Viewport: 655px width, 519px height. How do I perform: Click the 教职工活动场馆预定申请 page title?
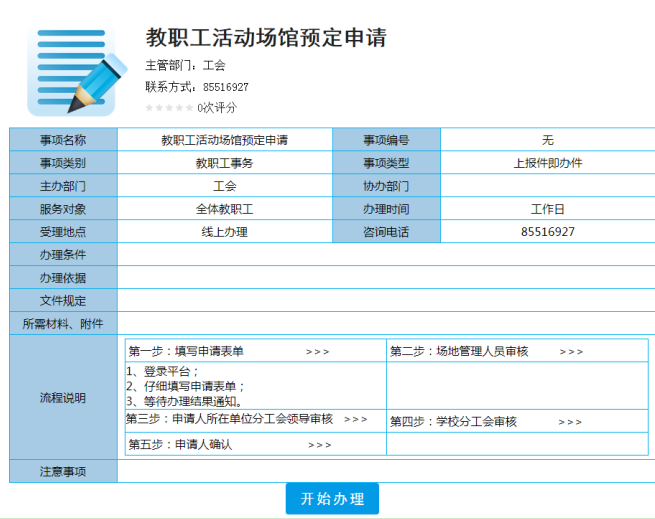pyautogui.click(x=266, y=38)
